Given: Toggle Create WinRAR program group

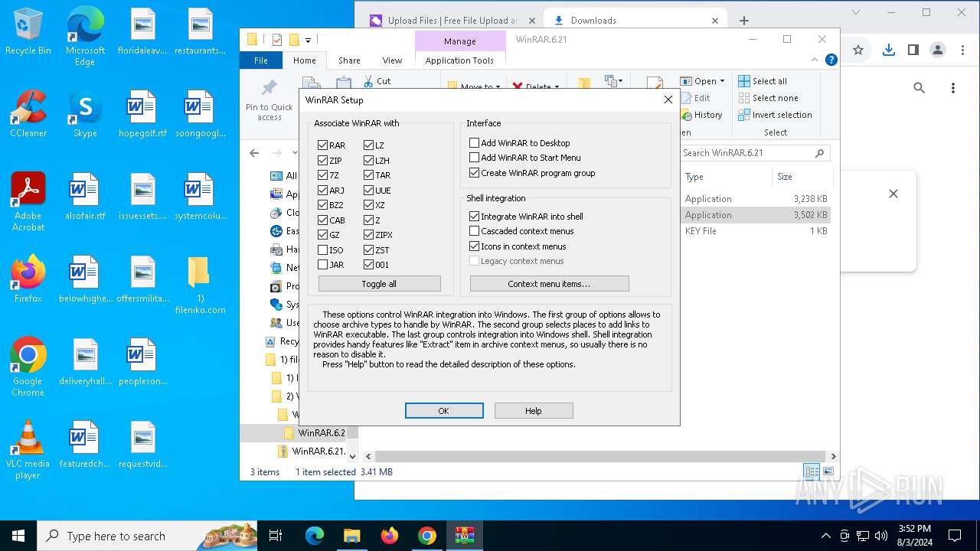Looking at the screenshot, I should (x=474, y=172).
